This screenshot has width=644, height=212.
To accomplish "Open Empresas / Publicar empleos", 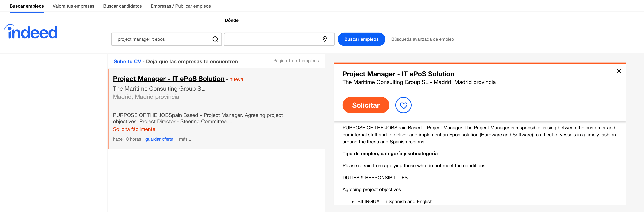I will point(181,6).
